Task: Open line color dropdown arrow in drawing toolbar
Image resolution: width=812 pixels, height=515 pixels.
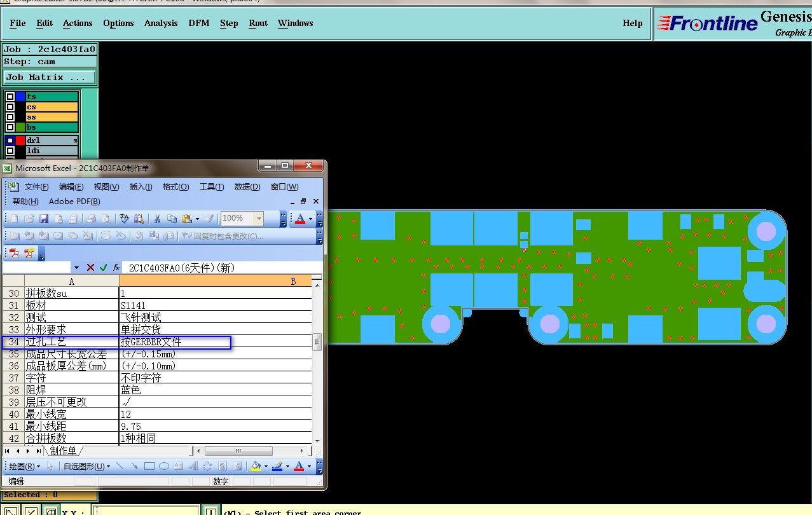Action: click(287, 466)
